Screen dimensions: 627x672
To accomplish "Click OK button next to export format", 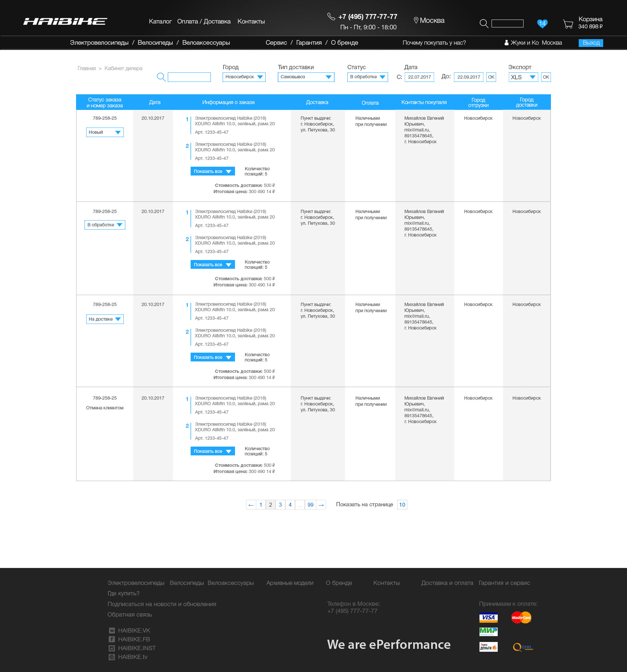I will pyautogui.click(x=546, y=77).
